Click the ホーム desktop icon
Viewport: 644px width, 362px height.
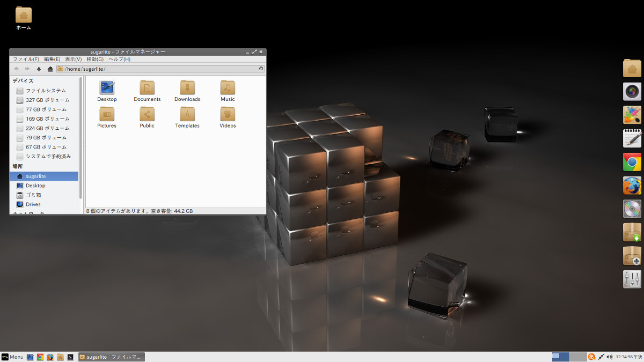tap(24, 18)
